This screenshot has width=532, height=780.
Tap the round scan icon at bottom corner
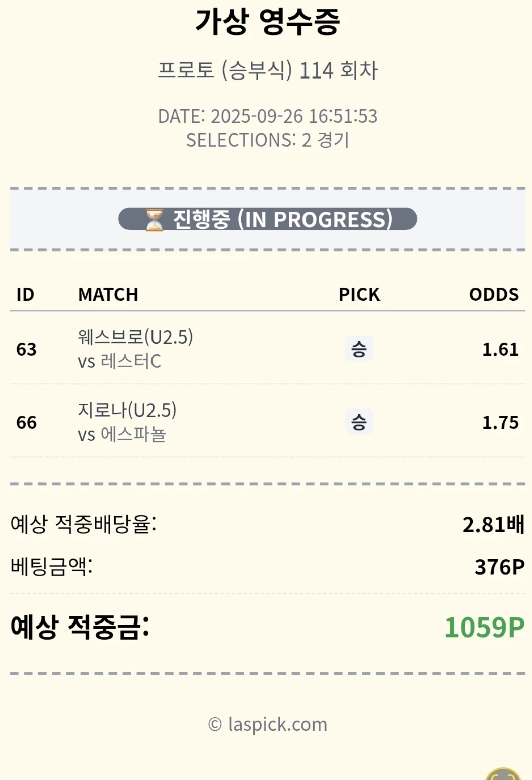coord(503,775)
